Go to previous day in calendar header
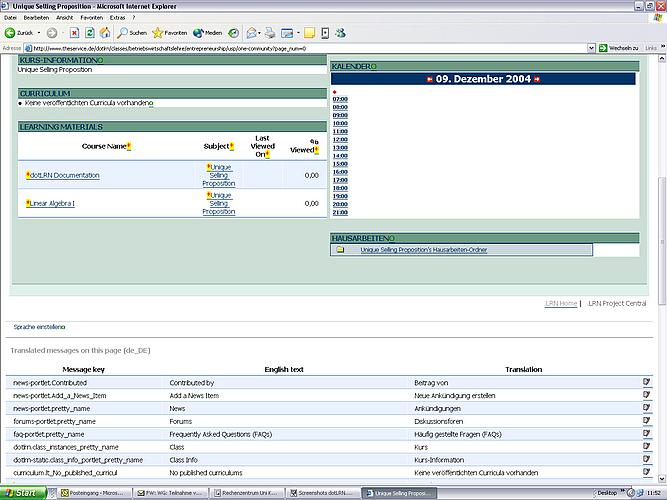667x500 pixels. click(x=430, y=79)
